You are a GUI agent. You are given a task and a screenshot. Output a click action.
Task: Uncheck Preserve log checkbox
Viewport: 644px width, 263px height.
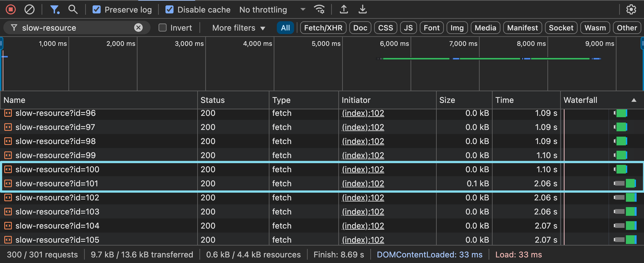click(97, 9)
